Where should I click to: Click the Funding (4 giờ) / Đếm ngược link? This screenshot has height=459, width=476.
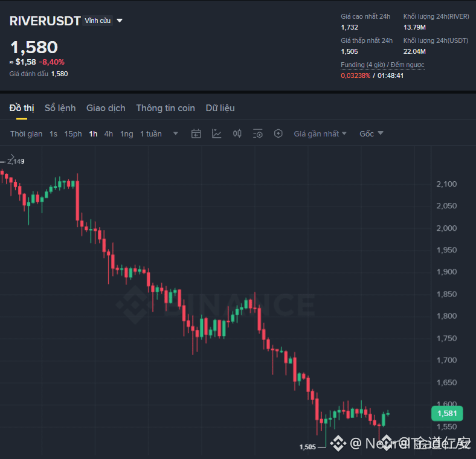coord(382,65)
